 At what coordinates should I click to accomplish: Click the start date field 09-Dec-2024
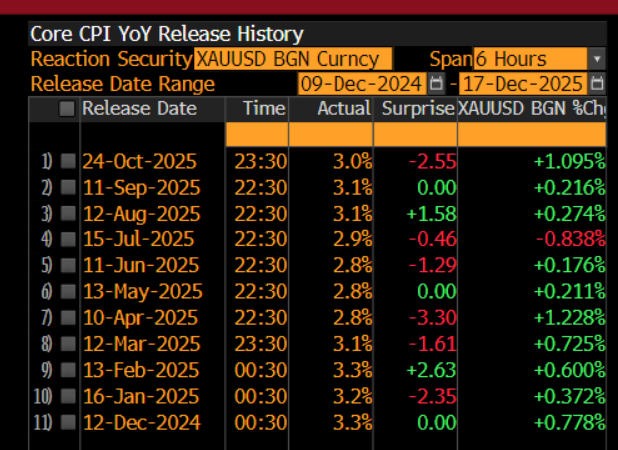362,83
